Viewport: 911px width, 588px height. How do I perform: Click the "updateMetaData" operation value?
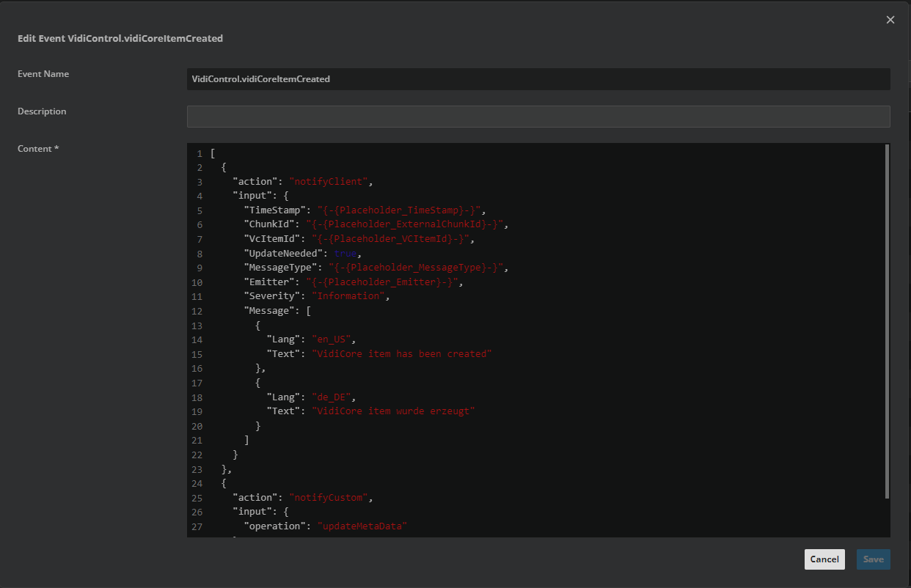click(362, 526)
